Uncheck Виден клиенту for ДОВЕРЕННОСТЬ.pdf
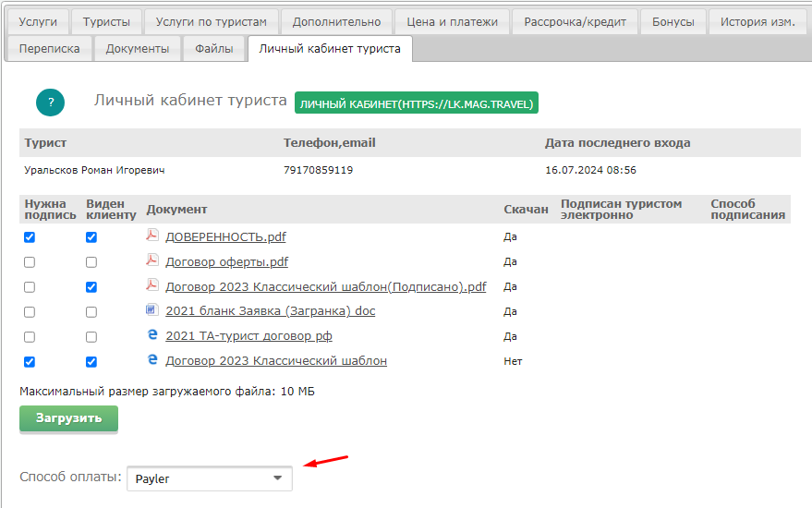Viewport: 812px width, 508px height. (x=91, y=237)
